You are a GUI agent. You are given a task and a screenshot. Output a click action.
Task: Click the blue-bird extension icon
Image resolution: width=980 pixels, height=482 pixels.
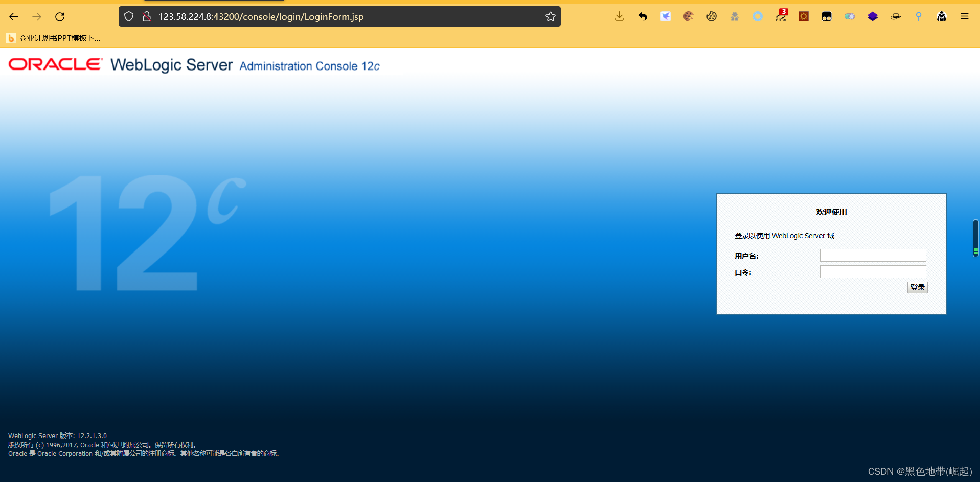(665, 16)
